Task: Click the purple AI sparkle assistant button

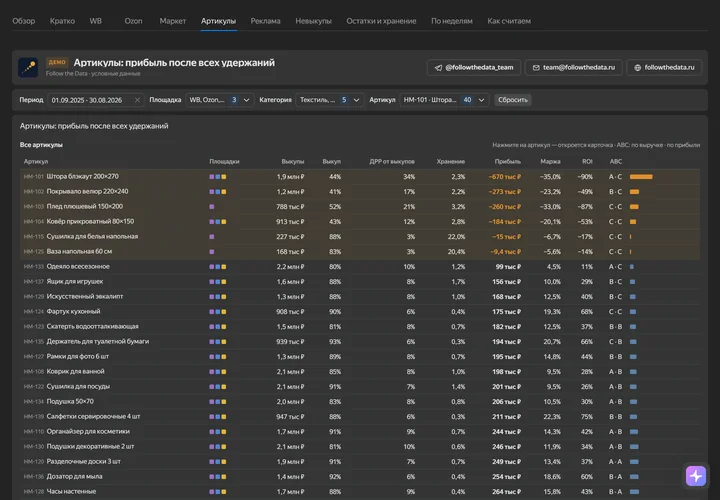Action: coord(696,476)
